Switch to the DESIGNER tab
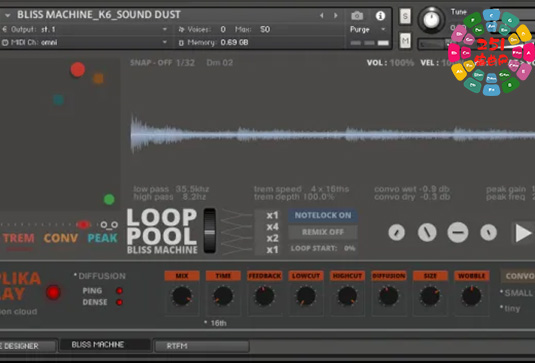The width and height of the screenshot is (535, 363). tap(28, 346)
